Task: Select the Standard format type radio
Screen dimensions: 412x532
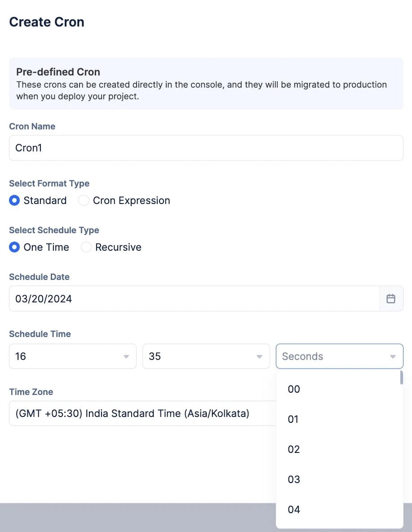Action: (x=15, y=200)
